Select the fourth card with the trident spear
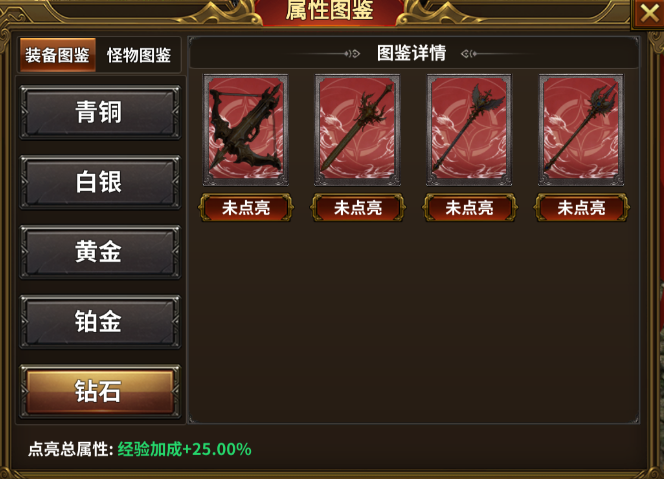This screenshot has width=664, height=479. pos(581,130)
